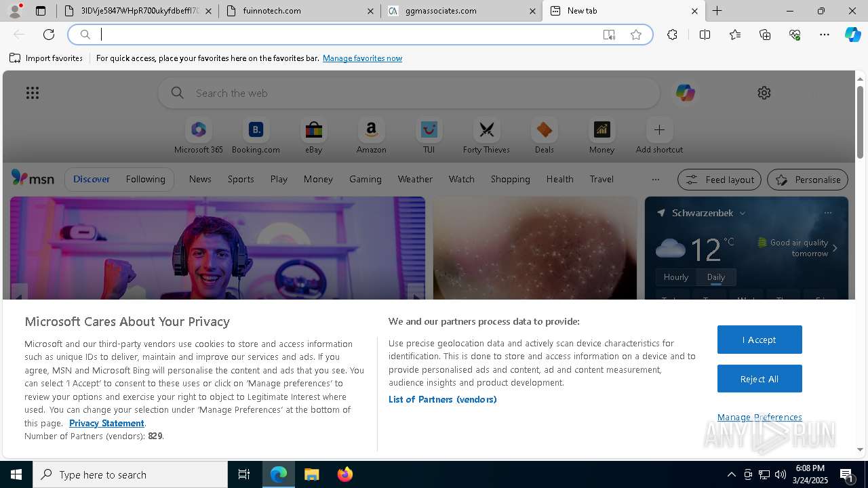Open the Booking.com shortcut
The width and height of the screenshot is (868, 488).
click(x=256, y=136)
